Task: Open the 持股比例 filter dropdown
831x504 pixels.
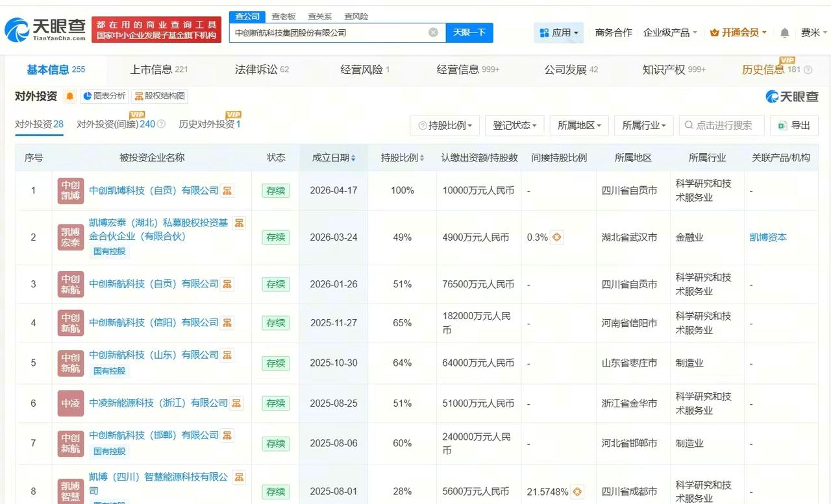Action: coord(445,125)
